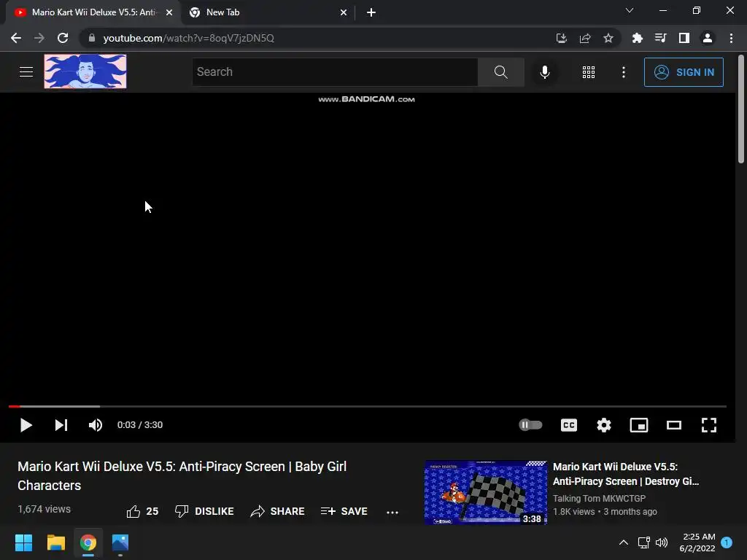747x560 pixels.
Task: Click the SIGN IN button
Action: (x=684, y=72)
